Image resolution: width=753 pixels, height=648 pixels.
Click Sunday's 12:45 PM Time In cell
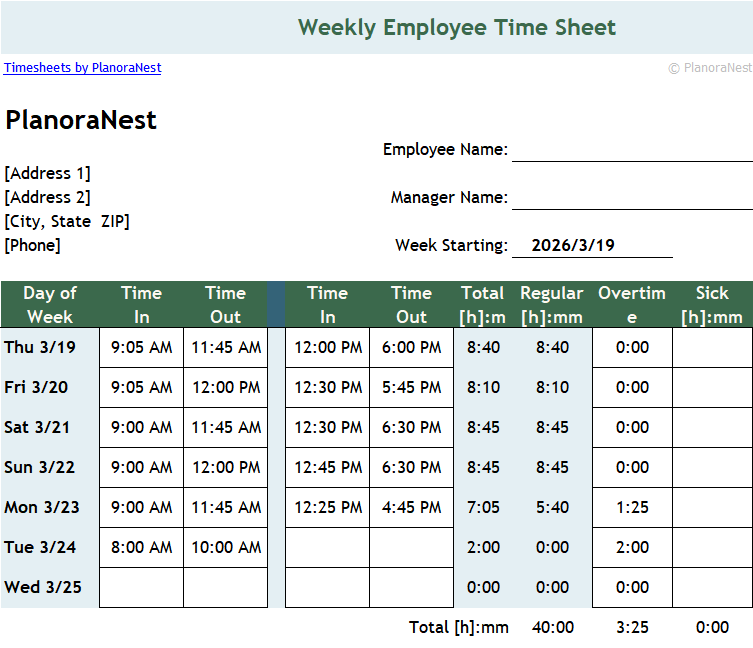click(328, 467)
